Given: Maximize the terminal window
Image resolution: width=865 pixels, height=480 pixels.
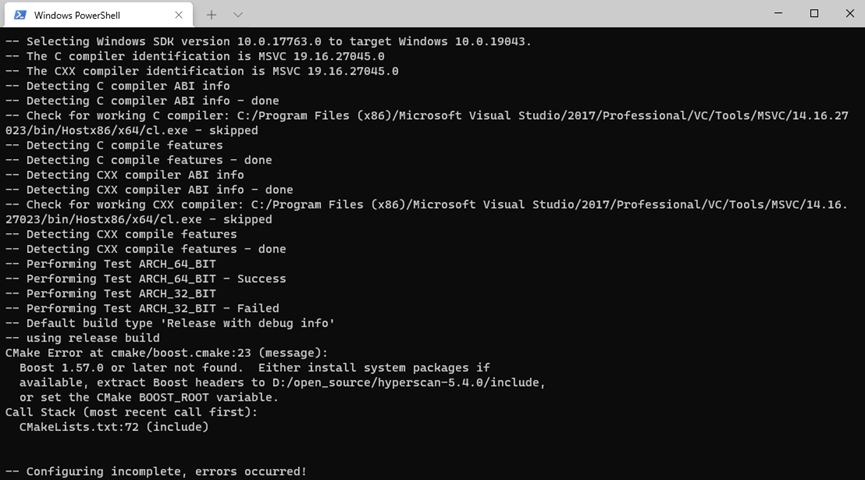Looking at the screenshot, I should pyautogui.click(x=814, y=13).
